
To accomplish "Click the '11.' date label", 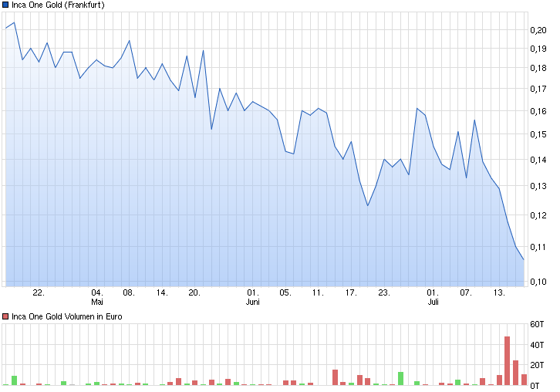I will 319,293.
